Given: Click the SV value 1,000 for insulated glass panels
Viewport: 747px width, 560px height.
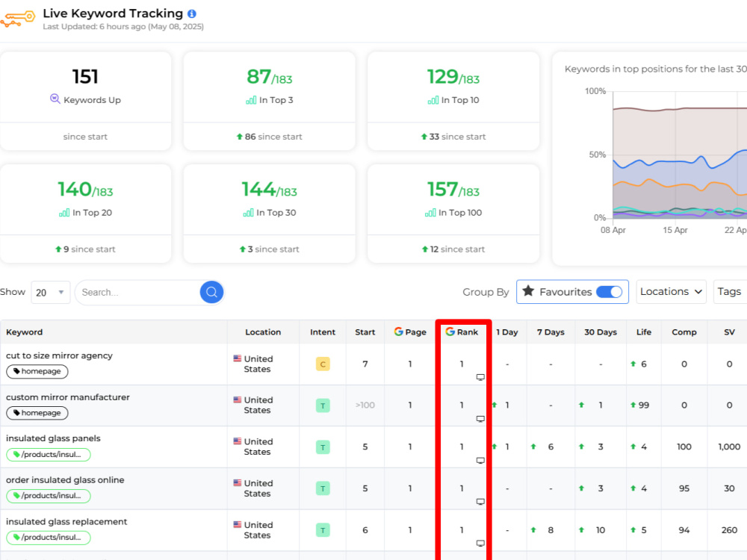Looking at the screenshot, I should point(729,447).
